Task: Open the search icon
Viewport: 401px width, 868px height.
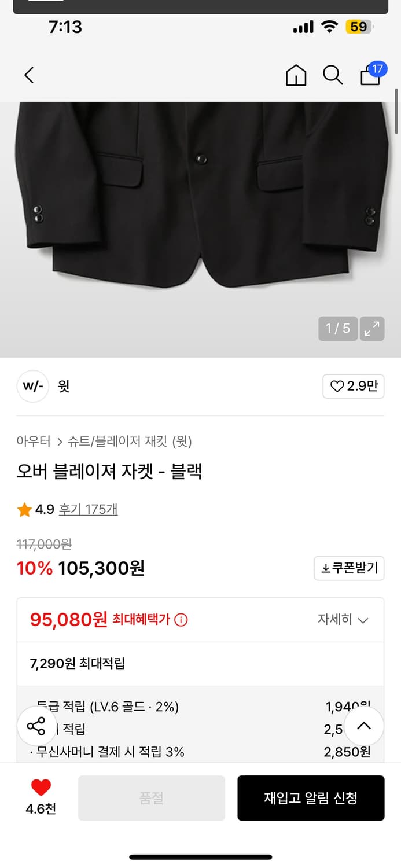Action: coord(332,75)
